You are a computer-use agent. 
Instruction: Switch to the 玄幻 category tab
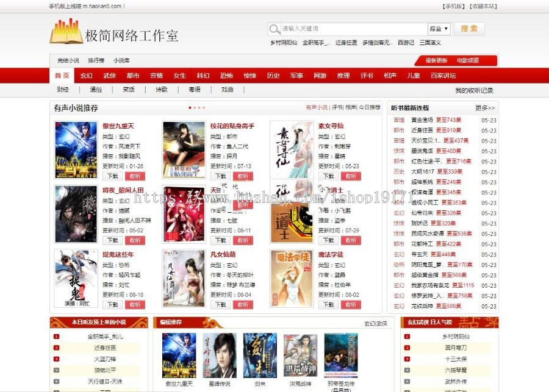point(85,76)
